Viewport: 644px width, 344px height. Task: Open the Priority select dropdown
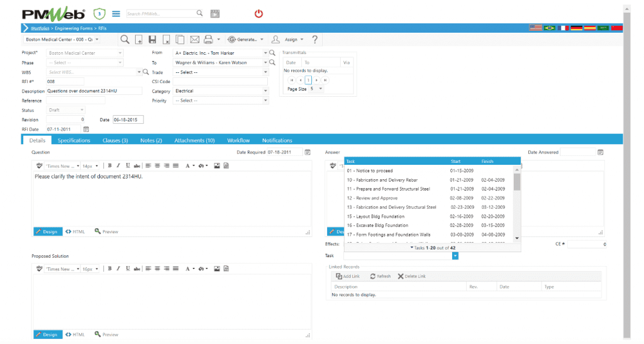pyautogui.click(x=265, y=101)
